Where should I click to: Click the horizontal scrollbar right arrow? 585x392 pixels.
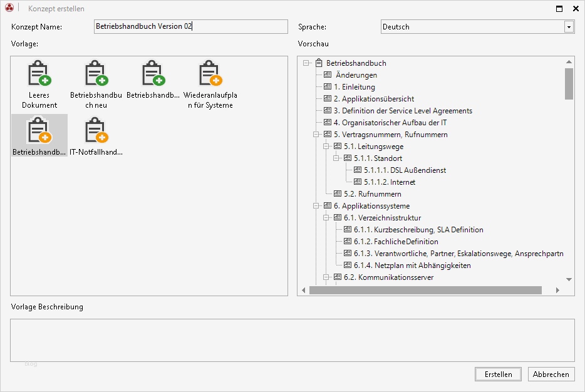pos(558,290)
